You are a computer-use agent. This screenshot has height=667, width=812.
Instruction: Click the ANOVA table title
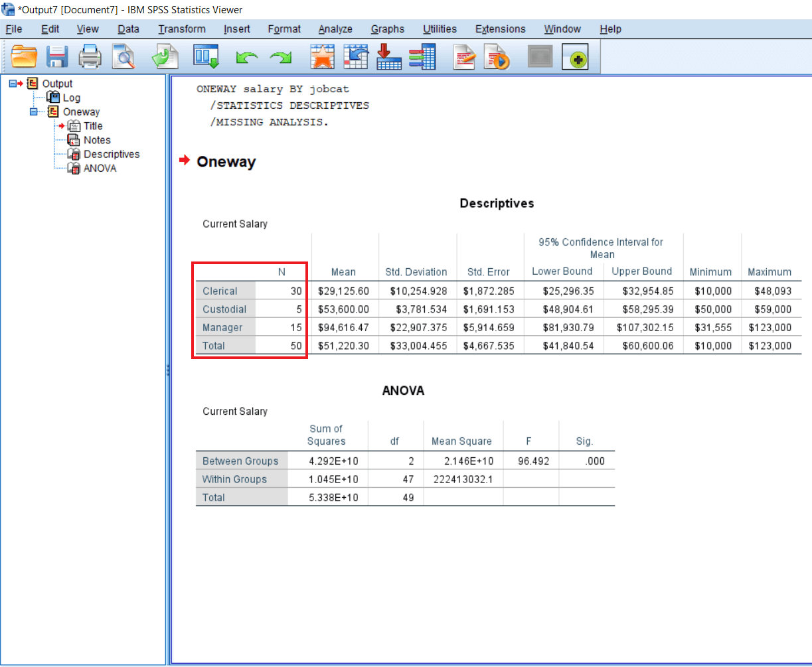click(403, 391)
